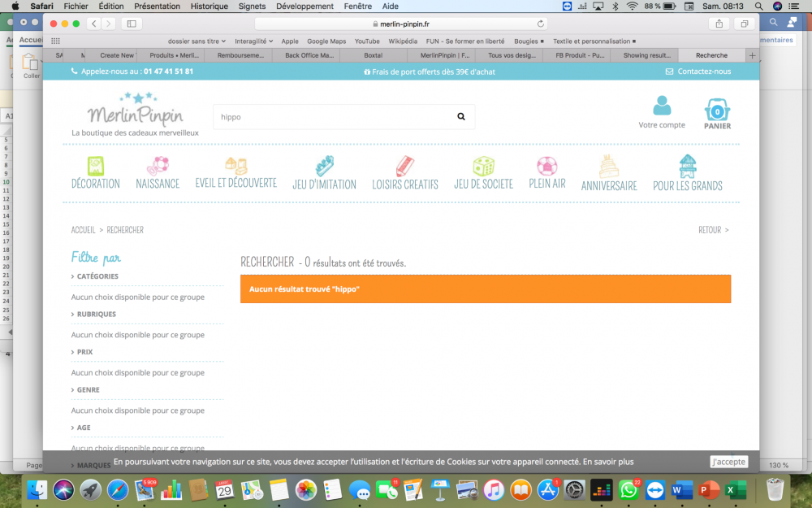Screen dimensions: 812x508
Task: Open the Plein Air ball icon
Action: click(546, 166)
